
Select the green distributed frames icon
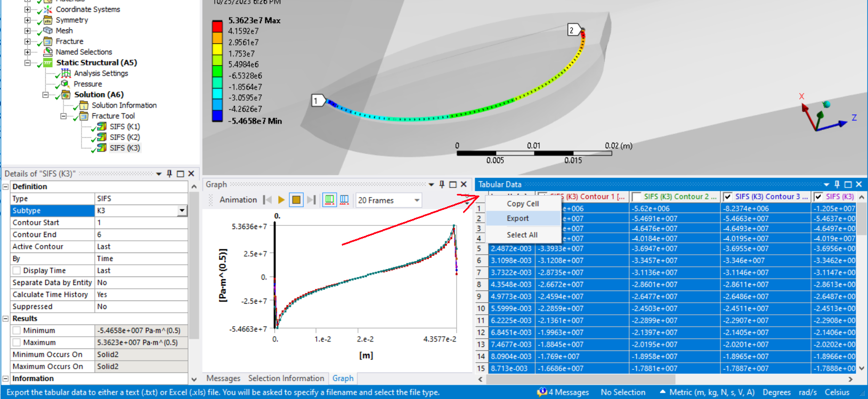330,200
